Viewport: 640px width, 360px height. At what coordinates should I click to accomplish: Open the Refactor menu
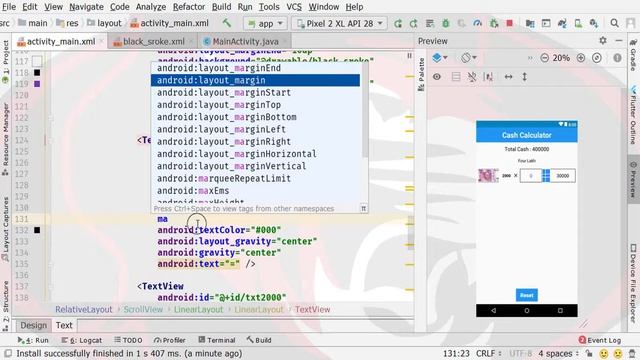pyautogui.click(x=189, y=7)
